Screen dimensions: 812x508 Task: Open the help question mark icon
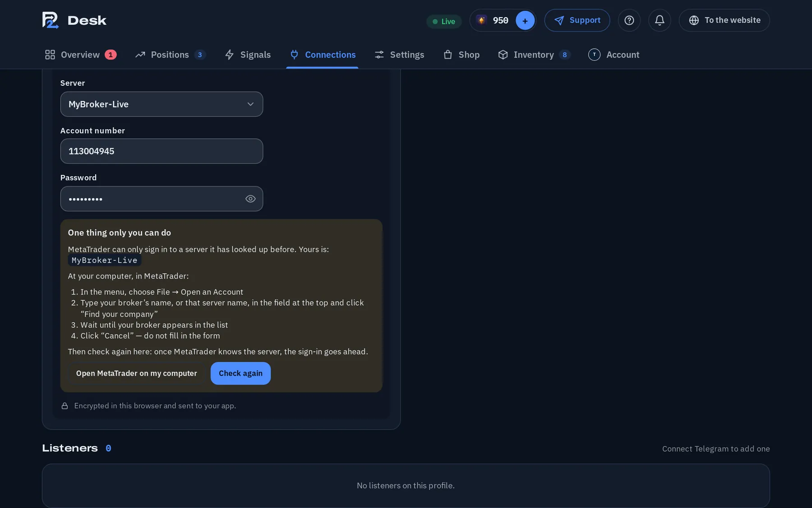[x=629, y=20]
